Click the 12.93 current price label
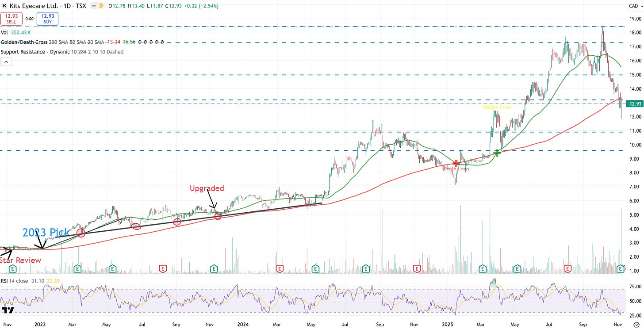 pyautogui.click(x=635, y=104)
